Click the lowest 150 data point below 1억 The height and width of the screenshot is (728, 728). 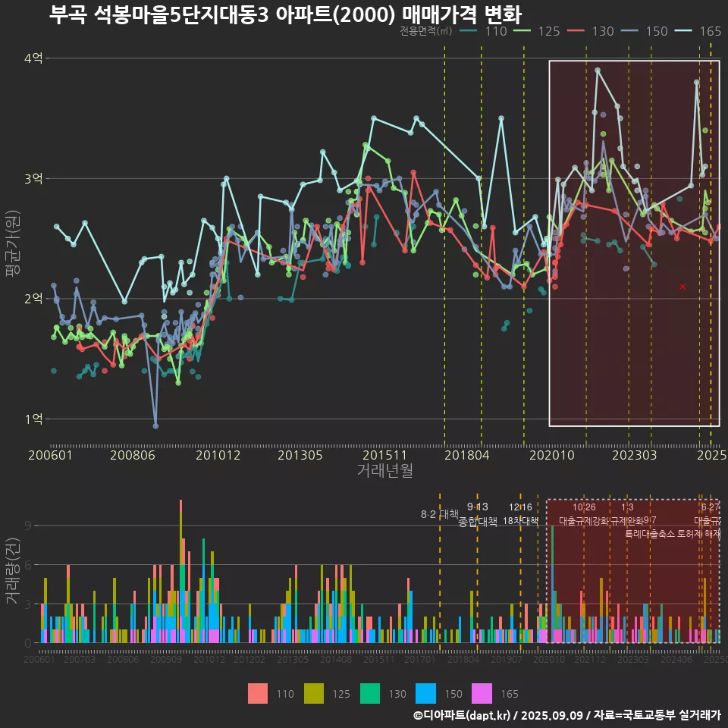click(155, 426)
